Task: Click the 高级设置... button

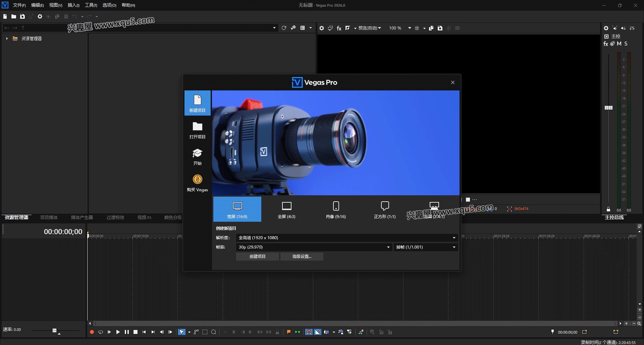Action: point(302,257)
